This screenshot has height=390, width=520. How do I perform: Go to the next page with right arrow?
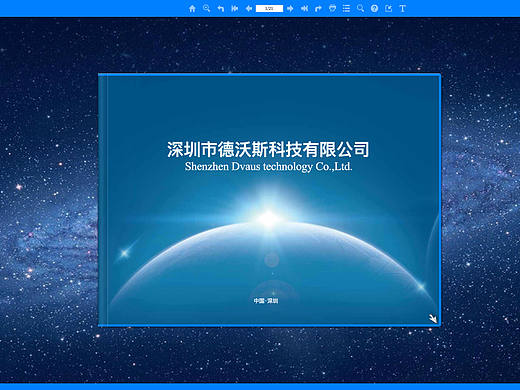tap(290, 8)
